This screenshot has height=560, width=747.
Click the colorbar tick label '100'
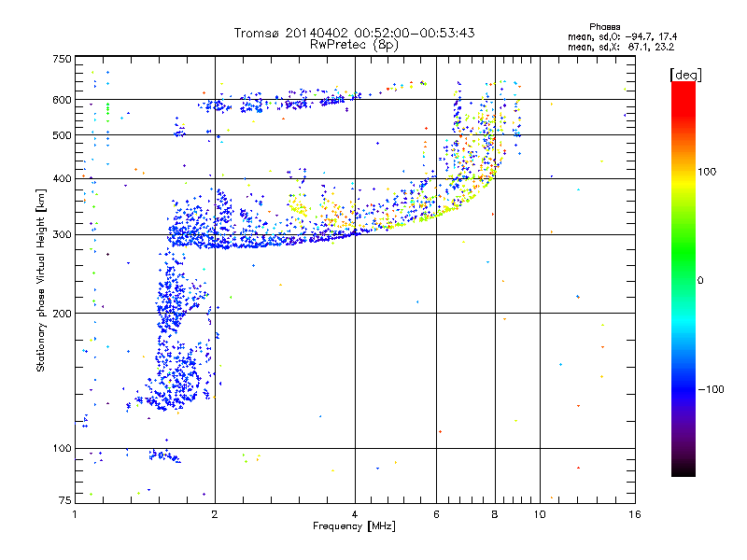[x=707, y=172]
